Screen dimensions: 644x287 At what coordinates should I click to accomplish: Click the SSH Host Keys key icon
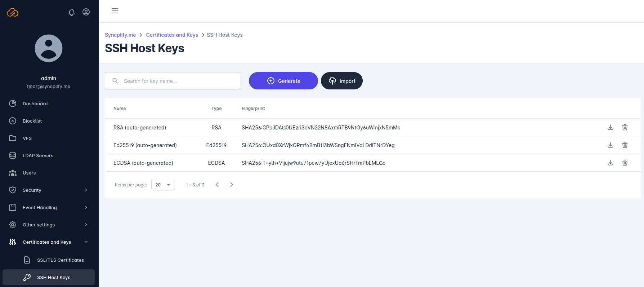(27, 277)
